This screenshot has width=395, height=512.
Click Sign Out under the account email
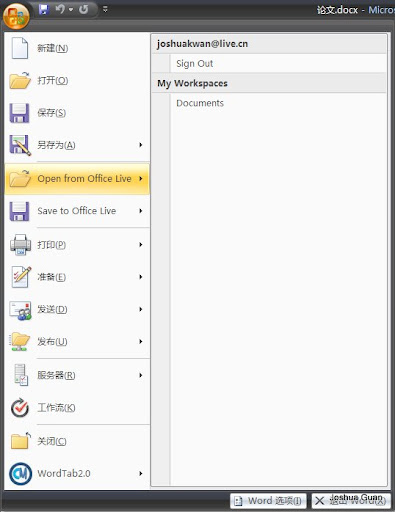point(194,63)
